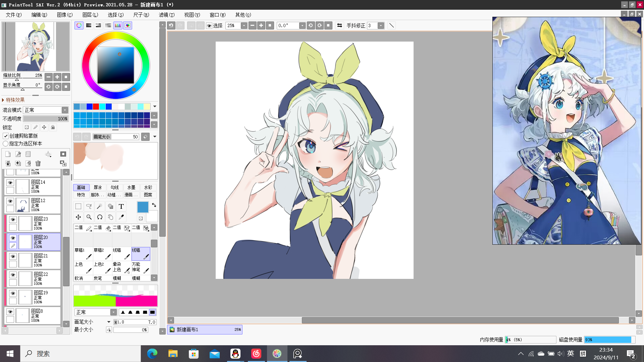Select the Zoom magnifier tool
Viewport: 644px width, 362px height.
89,217
